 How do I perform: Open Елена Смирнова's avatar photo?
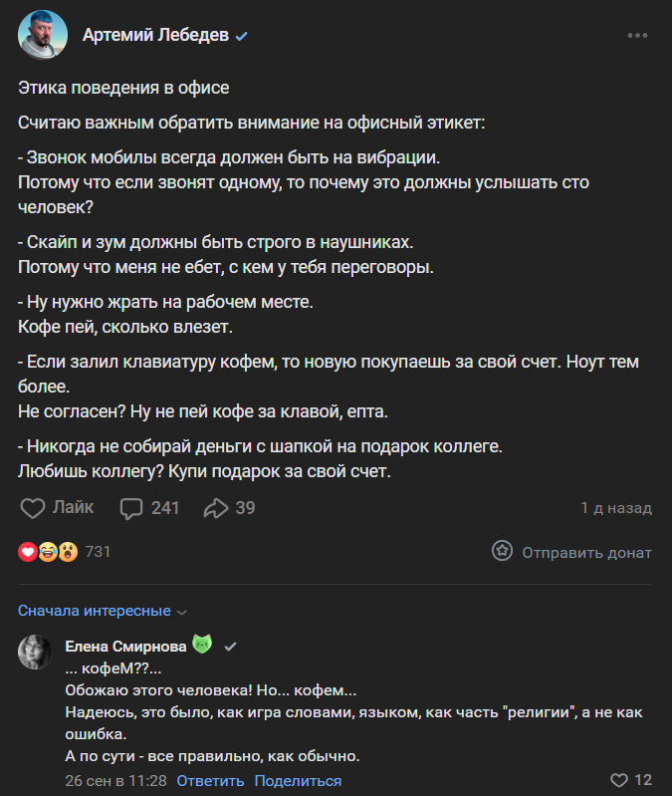click(x=36, y=652)
